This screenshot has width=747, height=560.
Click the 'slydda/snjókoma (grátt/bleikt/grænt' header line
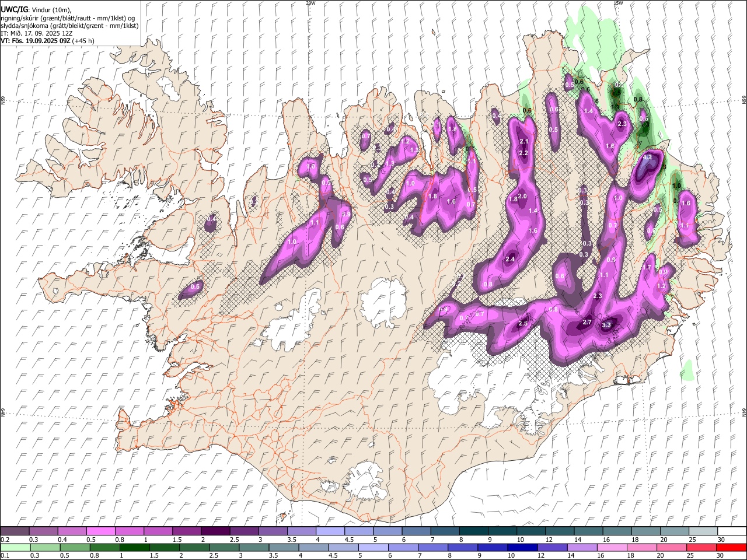pyautogui.click(x=69, y=26)
